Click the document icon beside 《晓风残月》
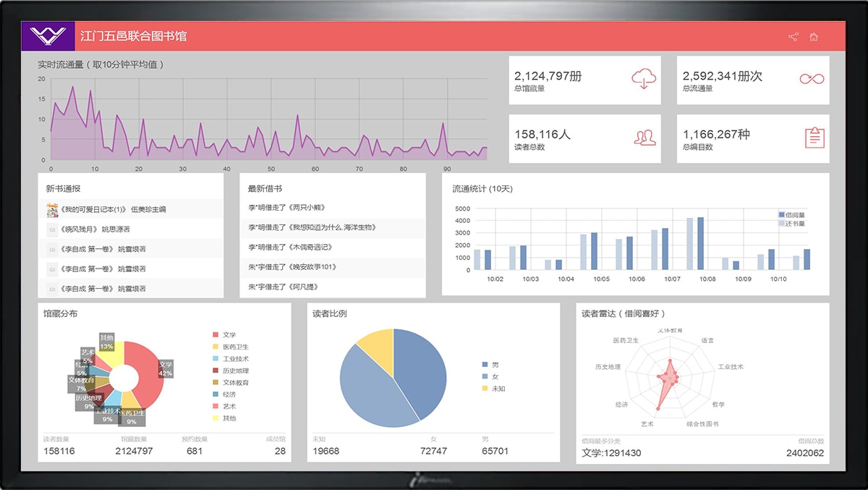 tap(52, 229)
